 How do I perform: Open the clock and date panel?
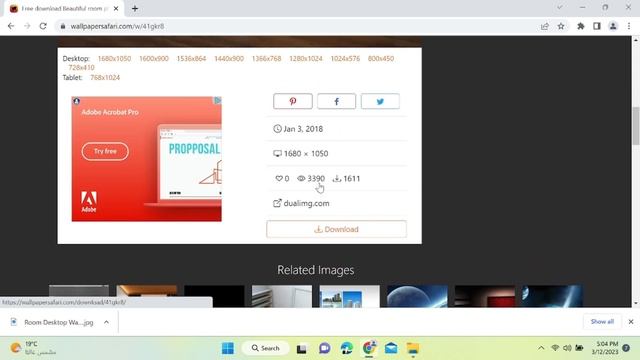pos(605,348)
